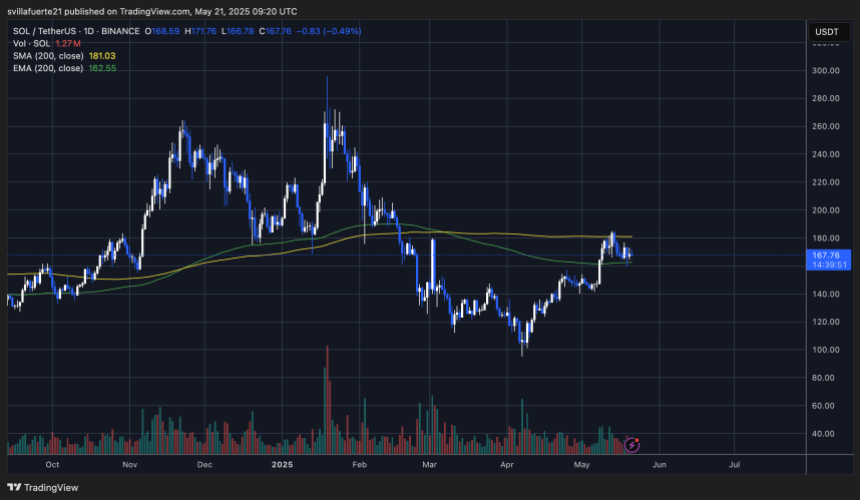Click the yellow SMA value 181.03
Image resolution: width=860 pixels, height=500 pixels.
[x=104, y=55]
